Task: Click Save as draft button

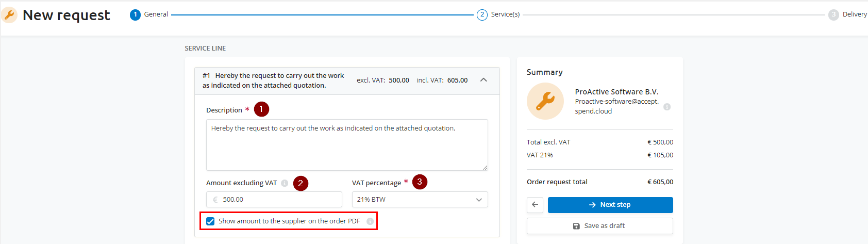Action: [x=599, y=226]
